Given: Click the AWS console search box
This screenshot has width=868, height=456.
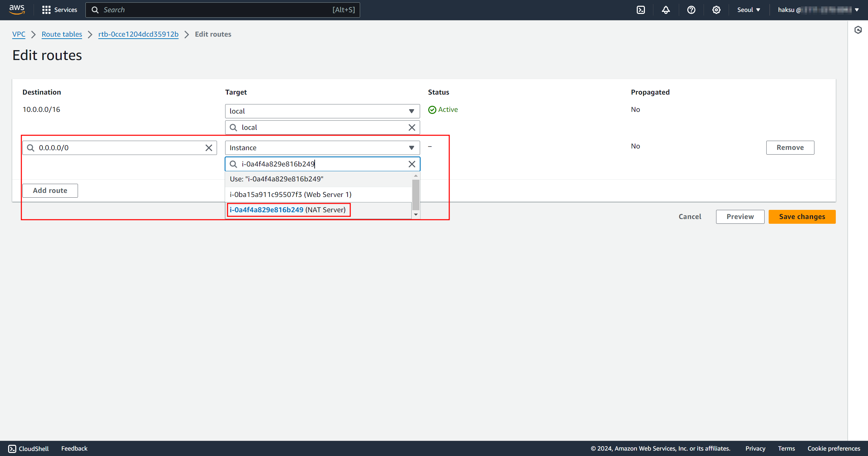Looking at the screenshot, I should point(222,10).
